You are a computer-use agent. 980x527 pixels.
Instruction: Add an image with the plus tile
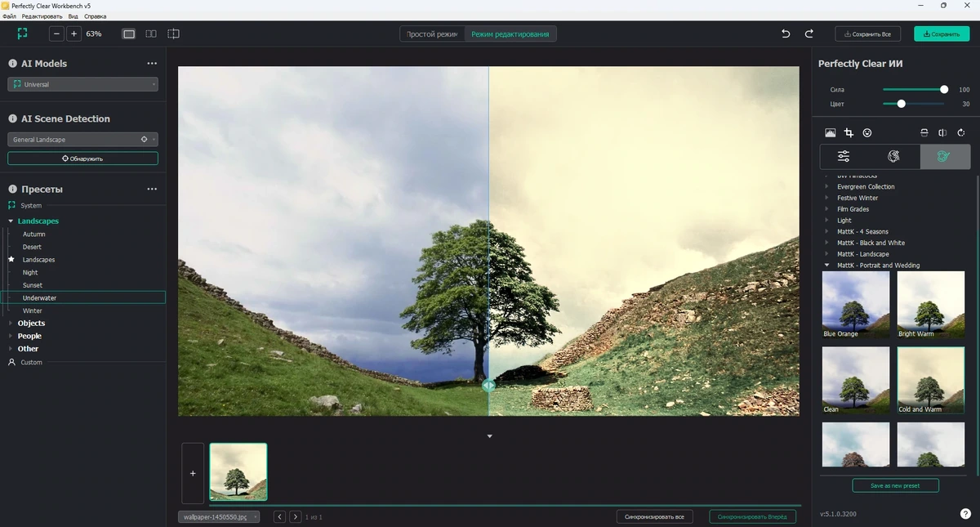(193, 473)
